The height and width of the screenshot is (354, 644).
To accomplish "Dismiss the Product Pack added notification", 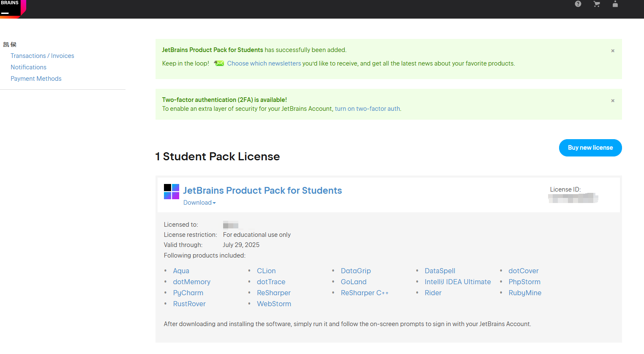I will pos(613,51).
